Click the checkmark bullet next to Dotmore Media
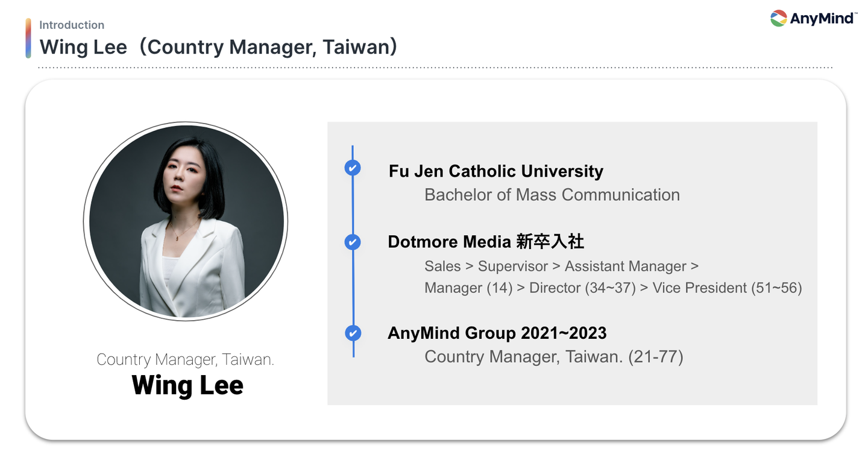 click(353, 242)
